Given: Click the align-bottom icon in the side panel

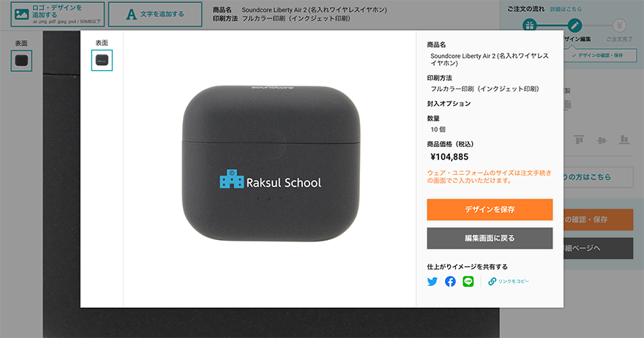Looking at the screenshot, I should (624, 140).
